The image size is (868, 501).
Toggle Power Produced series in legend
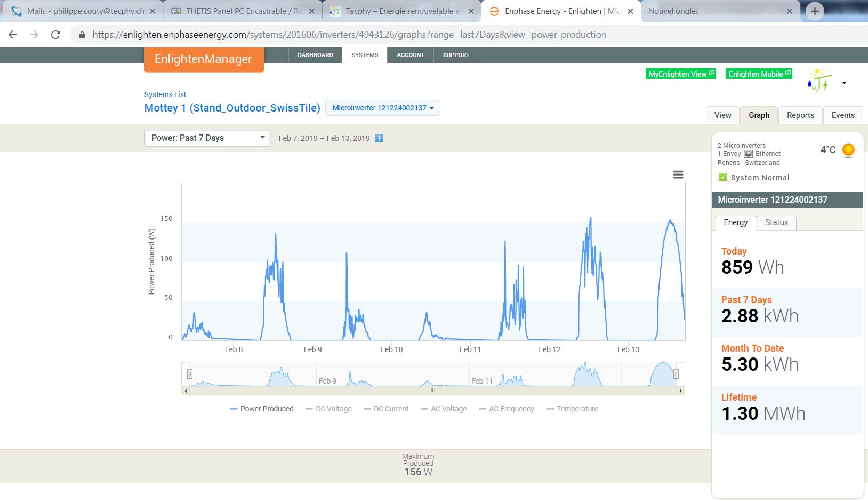click(262, 409)
